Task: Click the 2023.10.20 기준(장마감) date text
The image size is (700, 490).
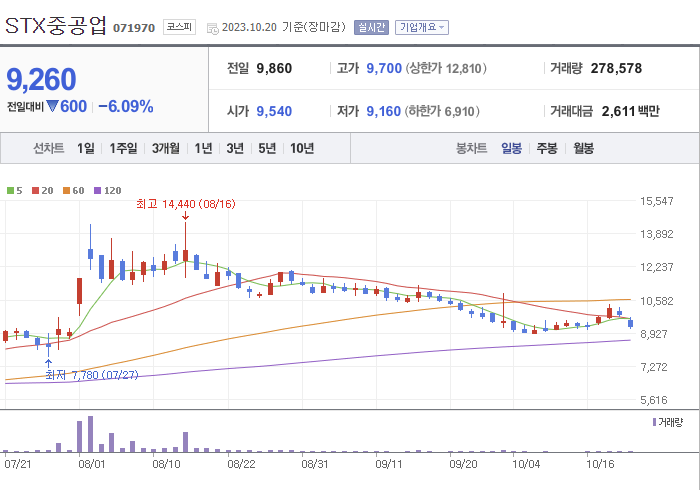Action: (x=283, y=27)
